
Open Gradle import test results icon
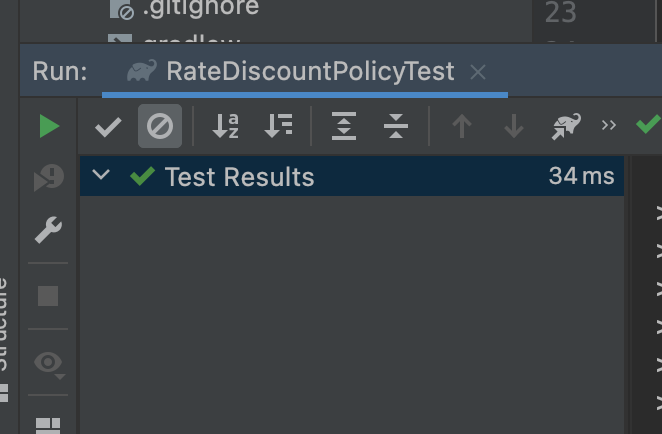[566, 126]
